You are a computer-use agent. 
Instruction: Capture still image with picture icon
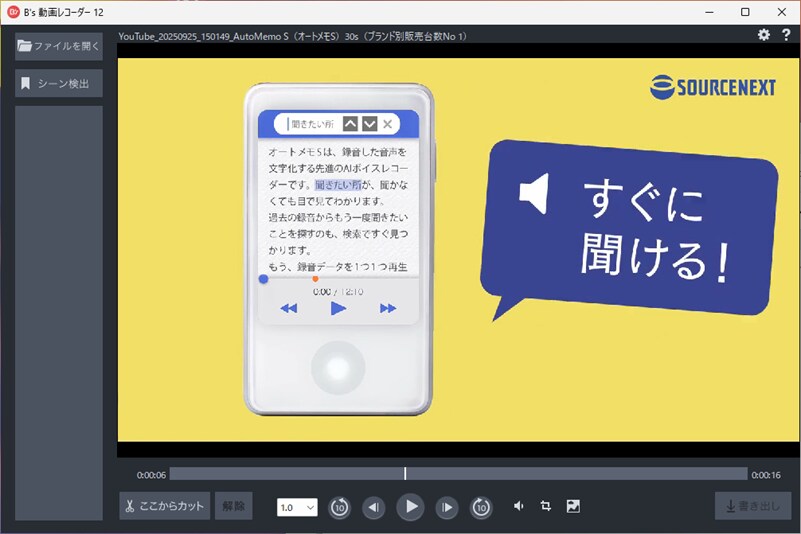[573, 506]
